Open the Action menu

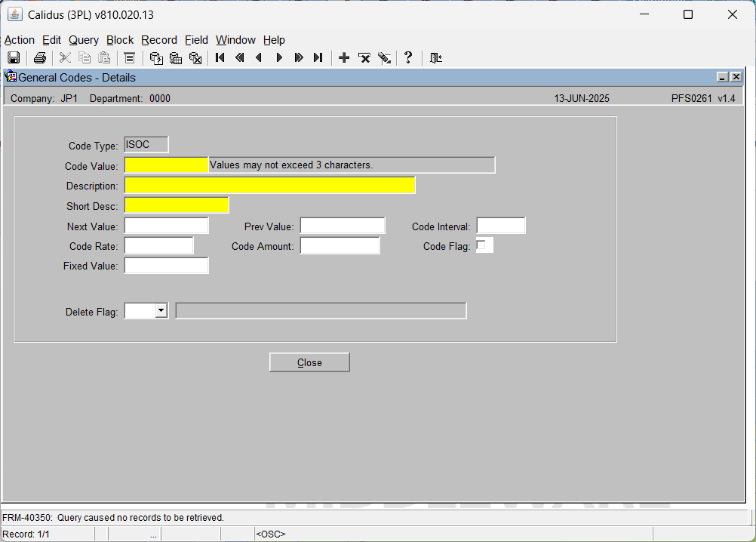pos(20,40)
